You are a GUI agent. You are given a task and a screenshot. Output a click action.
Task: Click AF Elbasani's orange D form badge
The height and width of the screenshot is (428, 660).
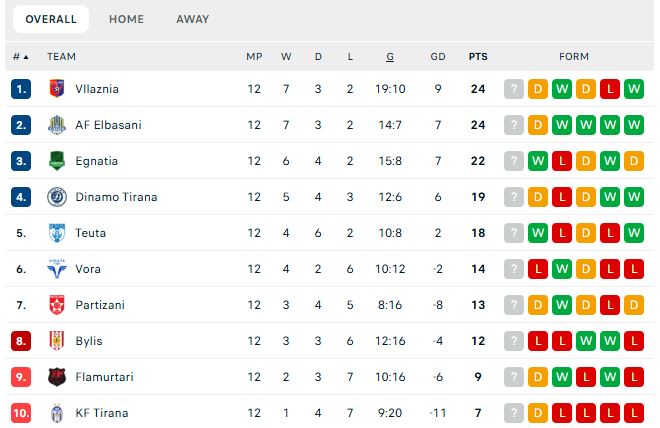538,125
